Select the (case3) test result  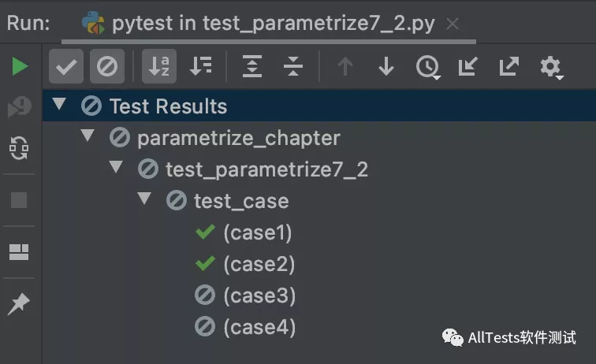pyautogui.click(x=259, y=295)
